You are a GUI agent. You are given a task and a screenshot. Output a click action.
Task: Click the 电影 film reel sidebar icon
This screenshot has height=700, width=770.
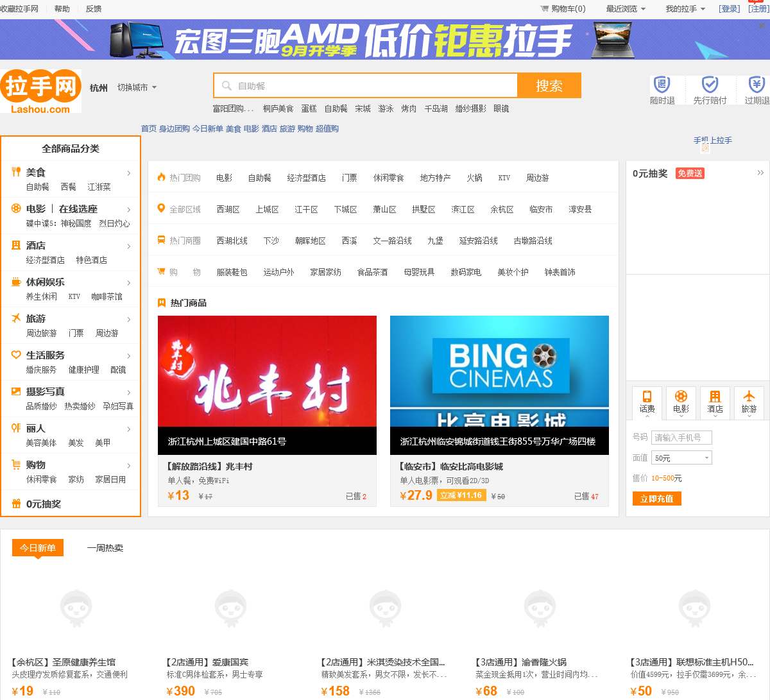pyautogui.click(x=17, y=209)
